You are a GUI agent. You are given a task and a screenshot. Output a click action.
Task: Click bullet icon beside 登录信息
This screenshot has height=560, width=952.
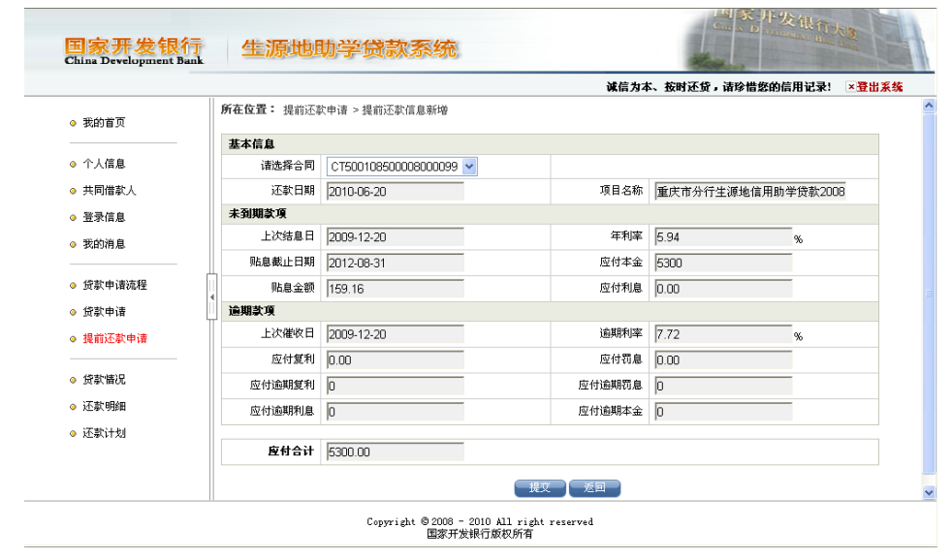73,218
